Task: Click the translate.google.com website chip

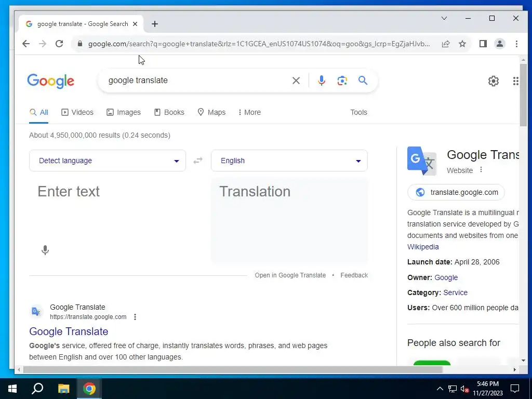Action: (456, 192)
